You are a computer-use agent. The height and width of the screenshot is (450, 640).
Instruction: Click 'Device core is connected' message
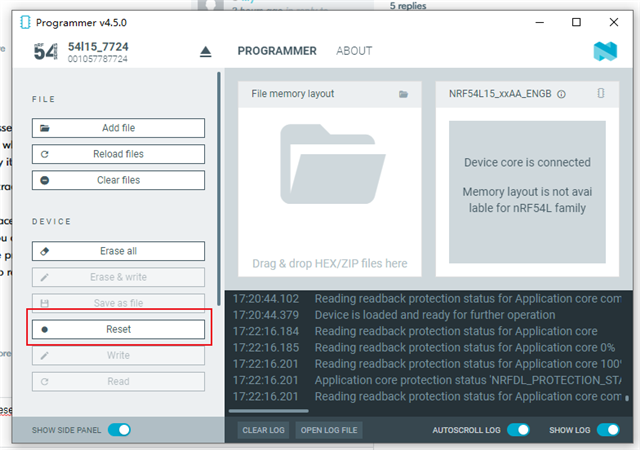[527, 163]
